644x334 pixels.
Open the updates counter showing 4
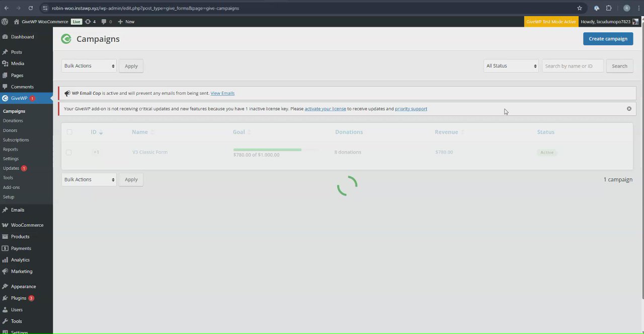click(x=91, y=22)
